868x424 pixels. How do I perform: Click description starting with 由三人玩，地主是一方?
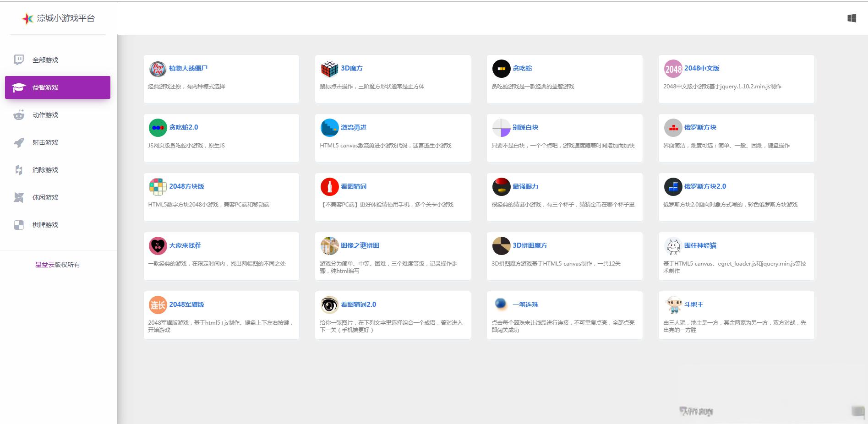(735, 326)
